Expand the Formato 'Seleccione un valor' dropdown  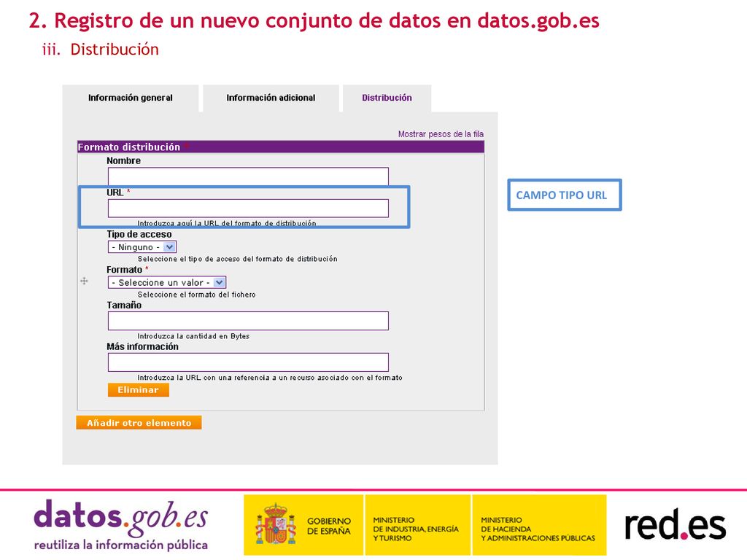coord(167,282)
